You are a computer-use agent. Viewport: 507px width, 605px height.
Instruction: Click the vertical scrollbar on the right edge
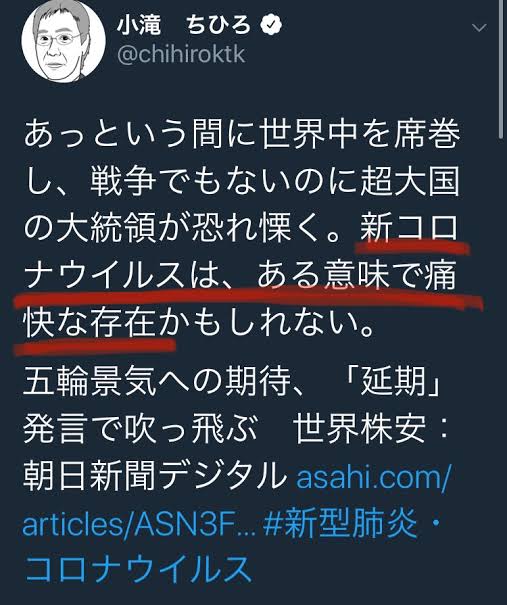pos(501,69)
